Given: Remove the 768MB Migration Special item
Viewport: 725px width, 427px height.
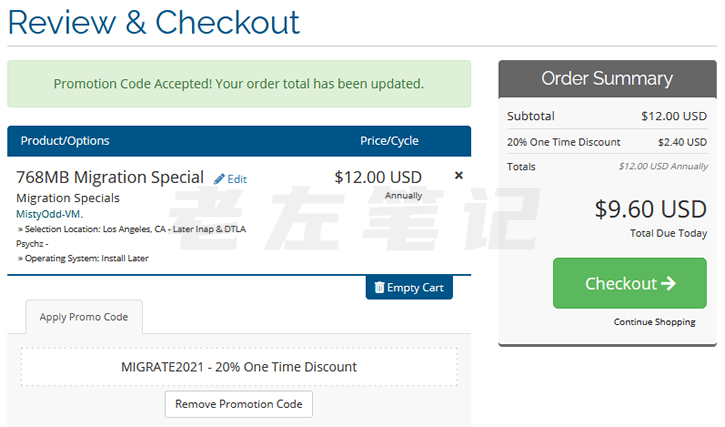Looking at the screenshot, I should point(459,176).
